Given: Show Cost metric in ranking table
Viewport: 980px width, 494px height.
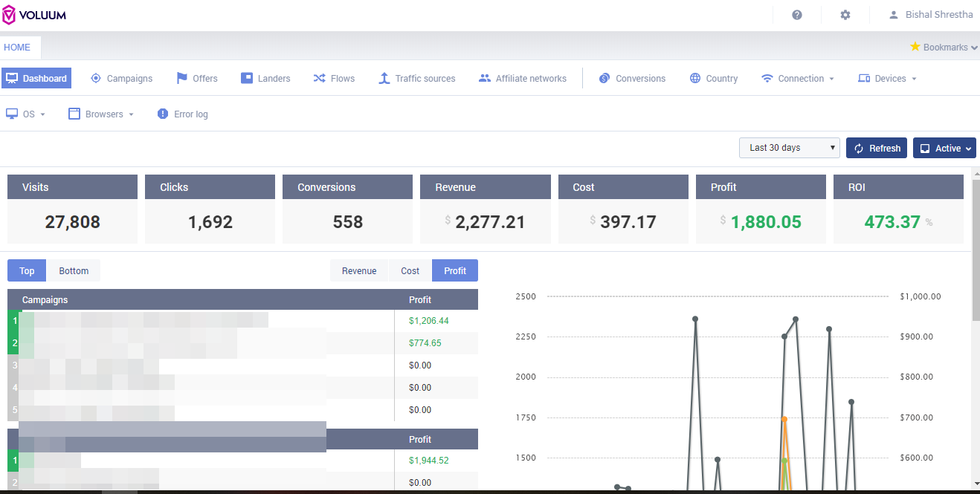Looking at the screenshot, I should [410, 271].
